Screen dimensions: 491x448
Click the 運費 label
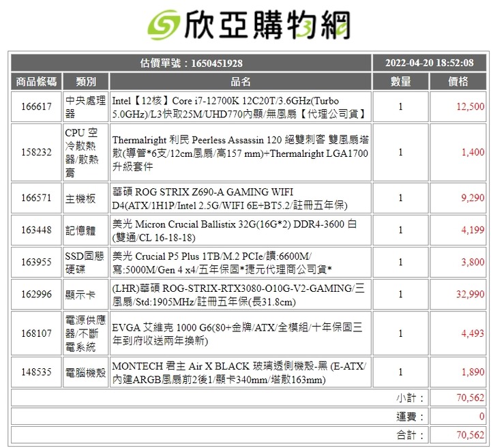pyautogui.click(x=411, y=417)
